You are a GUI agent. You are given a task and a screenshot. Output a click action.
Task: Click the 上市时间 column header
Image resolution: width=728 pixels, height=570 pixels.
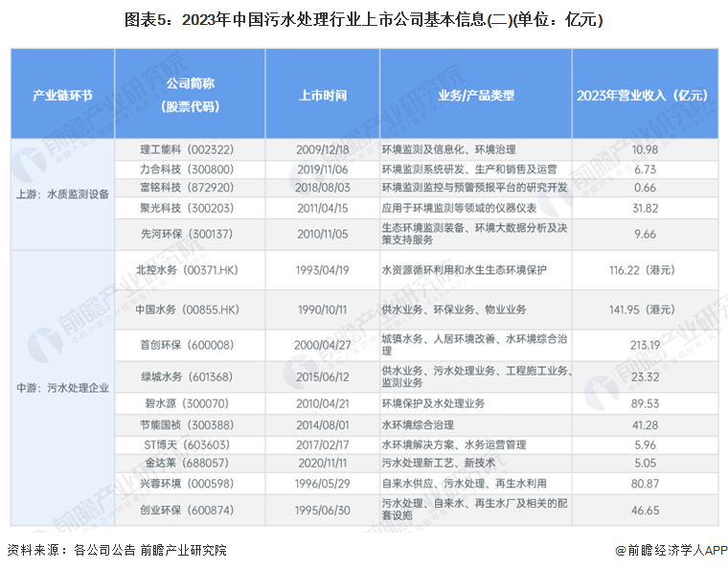323,96
